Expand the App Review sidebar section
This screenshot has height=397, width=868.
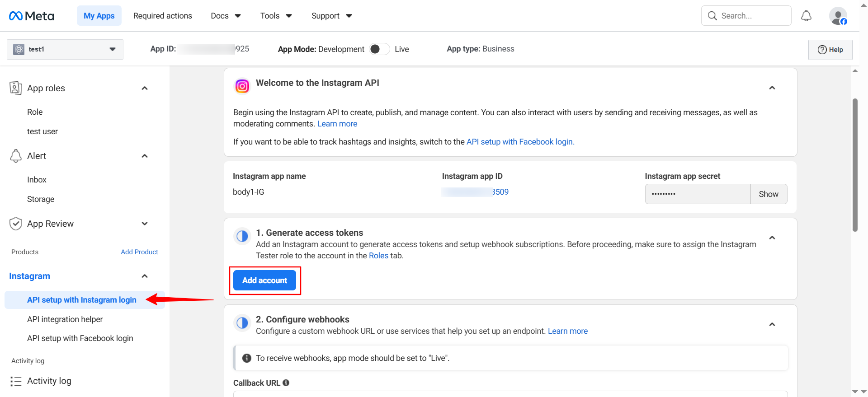point(145,224)
